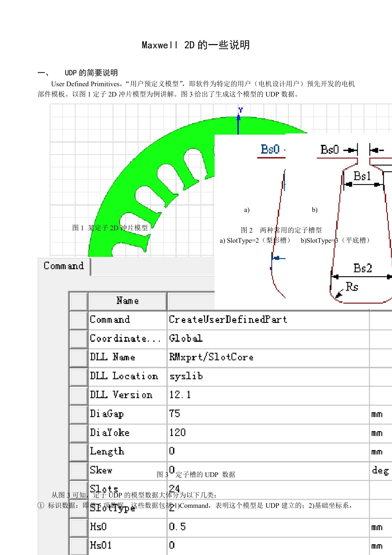The image size is (392, 555).
Task: Open the mm unit cell for DiaGap
Action: pos(379,414)
